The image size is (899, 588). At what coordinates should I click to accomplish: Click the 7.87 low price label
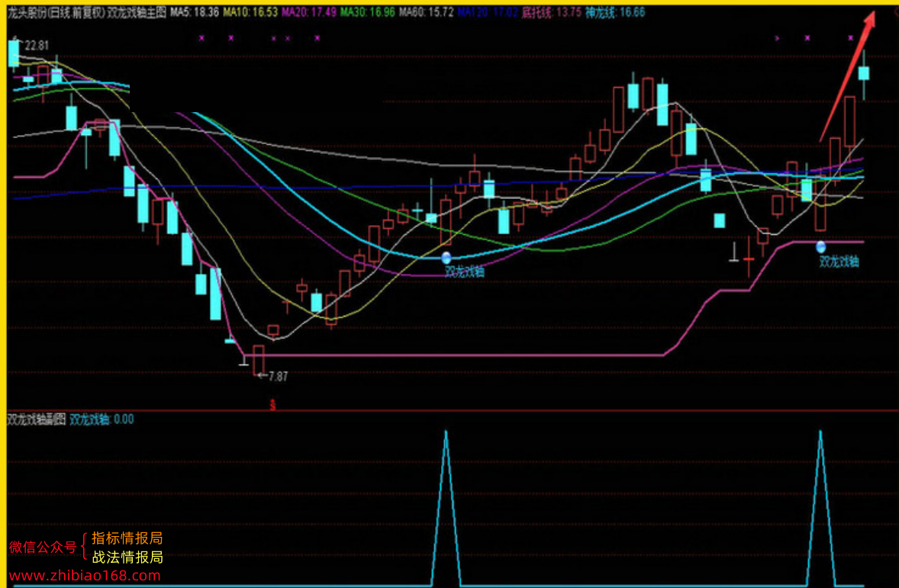click(x=278, y=377)
